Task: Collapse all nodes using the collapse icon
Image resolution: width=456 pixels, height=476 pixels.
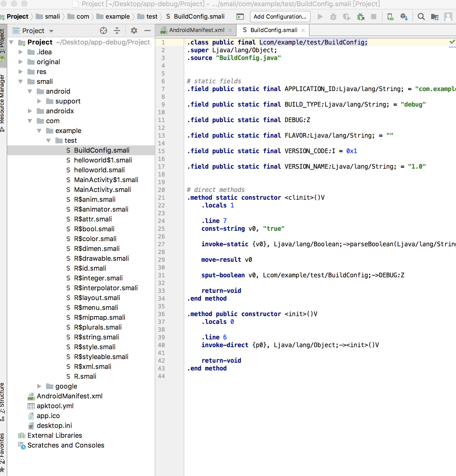Action: [117, 31]
